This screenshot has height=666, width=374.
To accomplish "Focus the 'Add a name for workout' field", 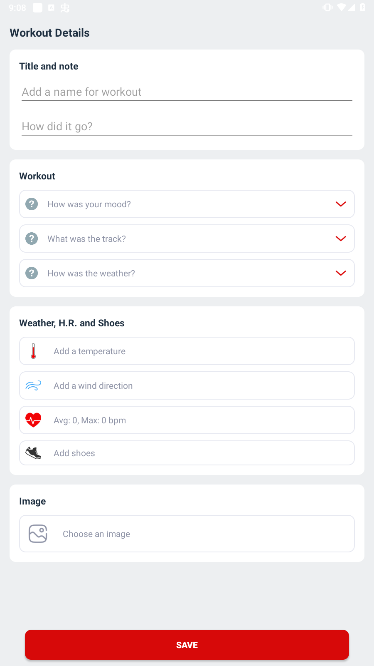I will pos(187,92).
